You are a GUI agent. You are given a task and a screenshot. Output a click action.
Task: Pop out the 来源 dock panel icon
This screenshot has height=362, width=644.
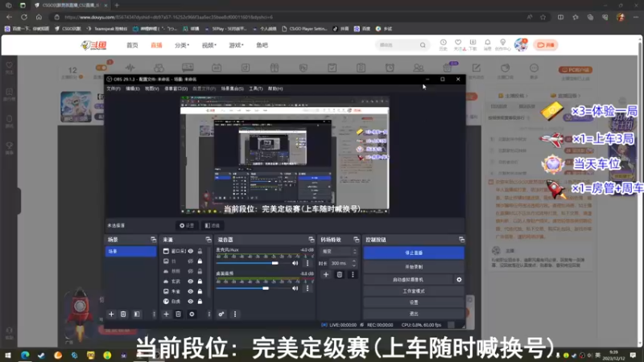pyautogui.click(x=208, y=240)
